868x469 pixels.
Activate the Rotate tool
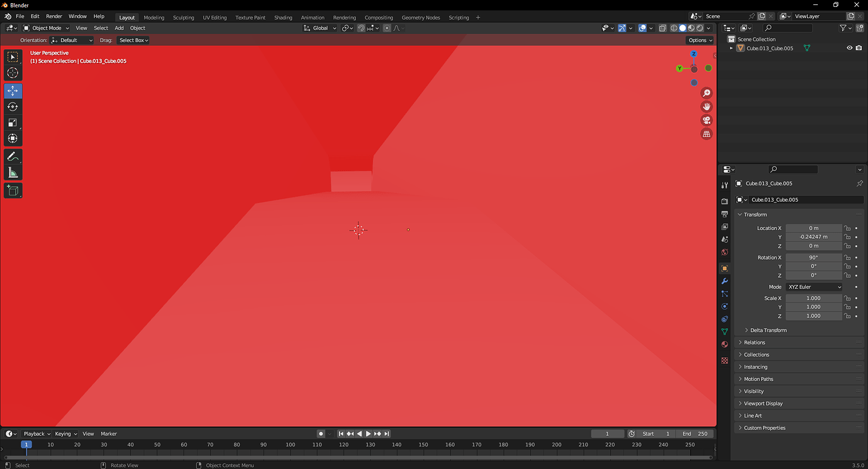(13, 106)
